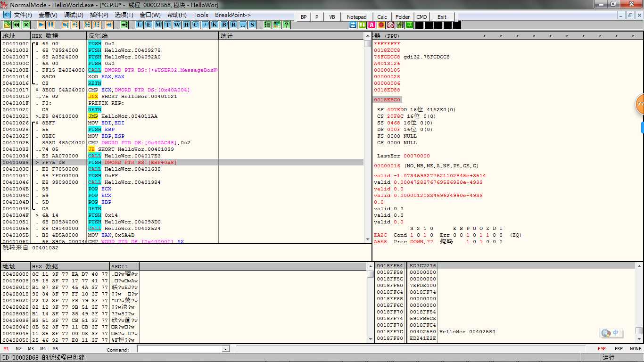Open Memory map with M icon
Viewport: 644px width, 362px height.
(158, 25)
